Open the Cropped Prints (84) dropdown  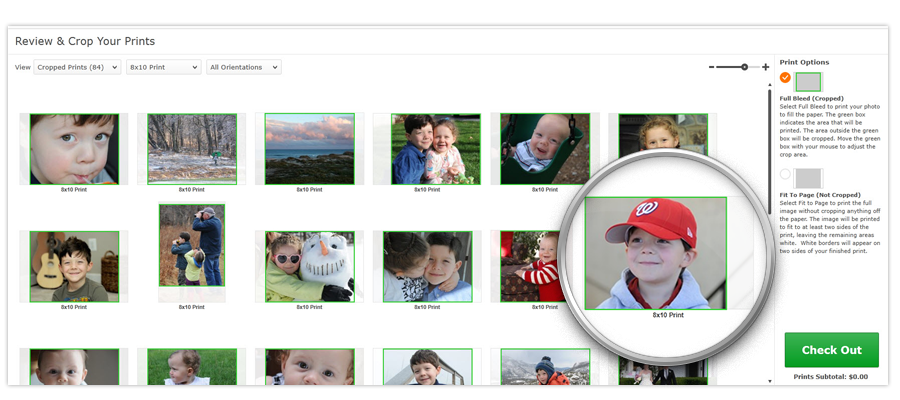pos(77,67)
